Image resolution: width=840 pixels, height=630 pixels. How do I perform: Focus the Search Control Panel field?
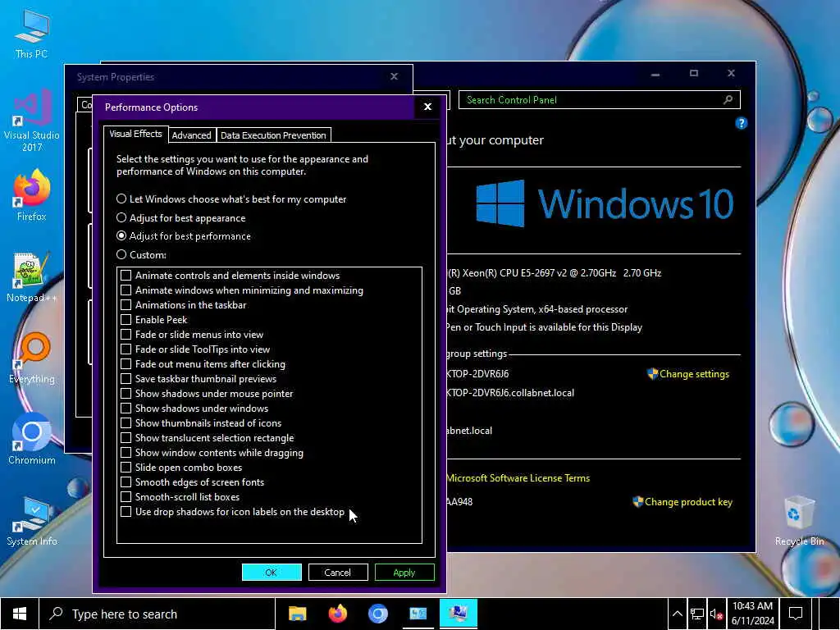coord(600,99)
